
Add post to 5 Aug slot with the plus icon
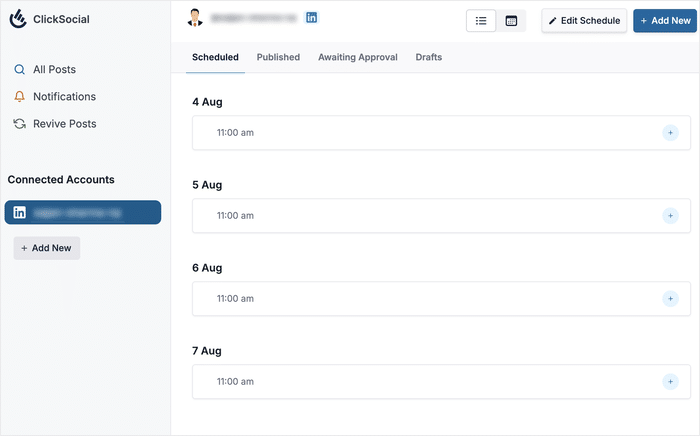[x=670, y=216]
